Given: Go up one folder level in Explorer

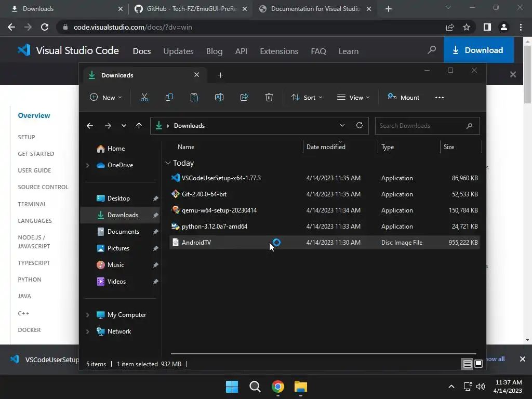Looking at the screenshot, I should tap(139, 126).
